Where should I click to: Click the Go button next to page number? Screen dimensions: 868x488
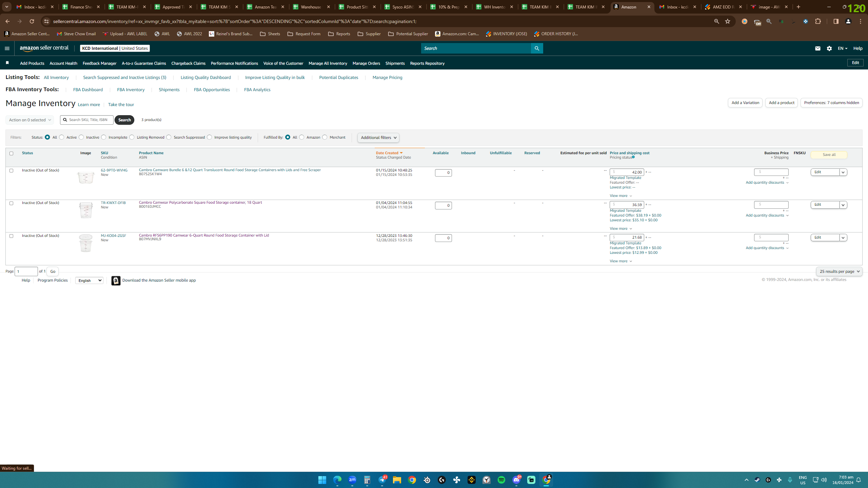click(x=53, y=271)
